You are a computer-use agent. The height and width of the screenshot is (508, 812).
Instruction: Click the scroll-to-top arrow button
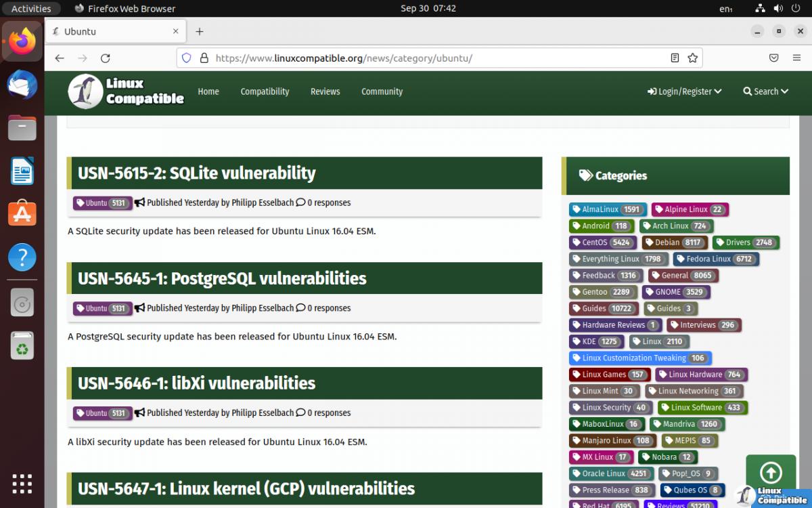click(771, 473)
